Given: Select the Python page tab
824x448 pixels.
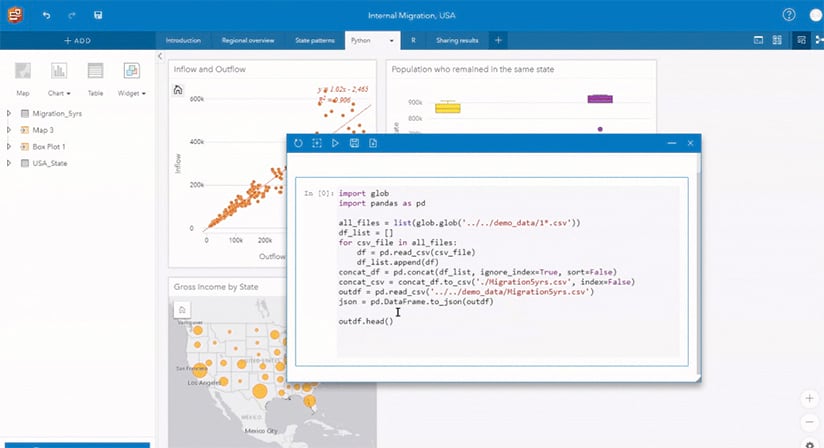Looking at the screenshot, I should pyautogui.click(x=360, y=40).
